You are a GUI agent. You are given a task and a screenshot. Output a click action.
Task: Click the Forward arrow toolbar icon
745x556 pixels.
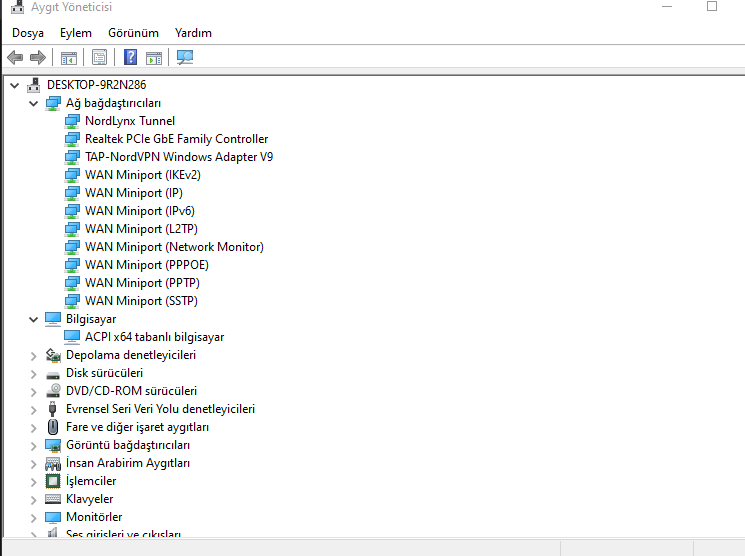pyautogui.click(x=38, y=58)
